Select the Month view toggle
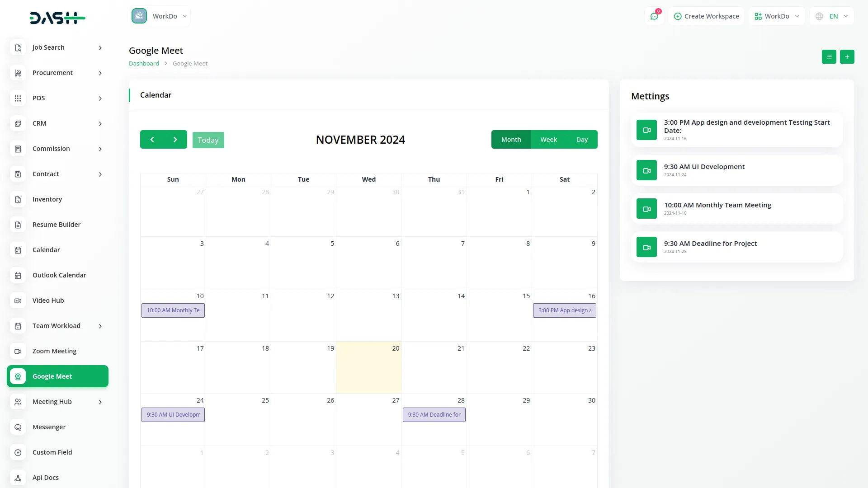This screenshot has width=868, height=488. coord(511,140)
